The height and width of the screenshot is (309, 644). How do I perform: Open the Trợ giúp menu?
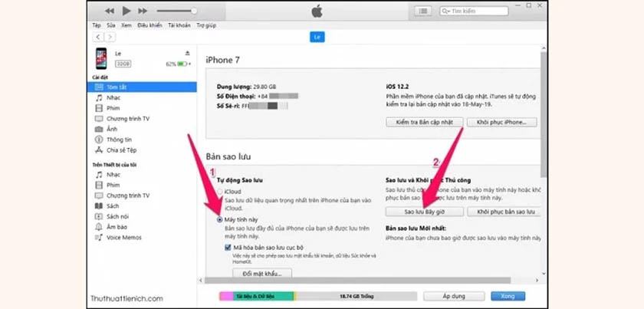coord(206,25)
